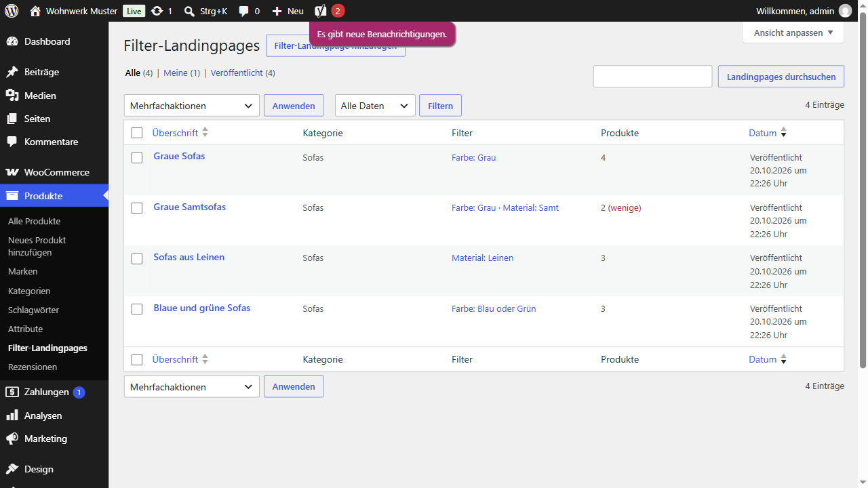868x488 pixels.
Task: Open the Yoast SEO icon in the admin bar
Action: [321, 11]
